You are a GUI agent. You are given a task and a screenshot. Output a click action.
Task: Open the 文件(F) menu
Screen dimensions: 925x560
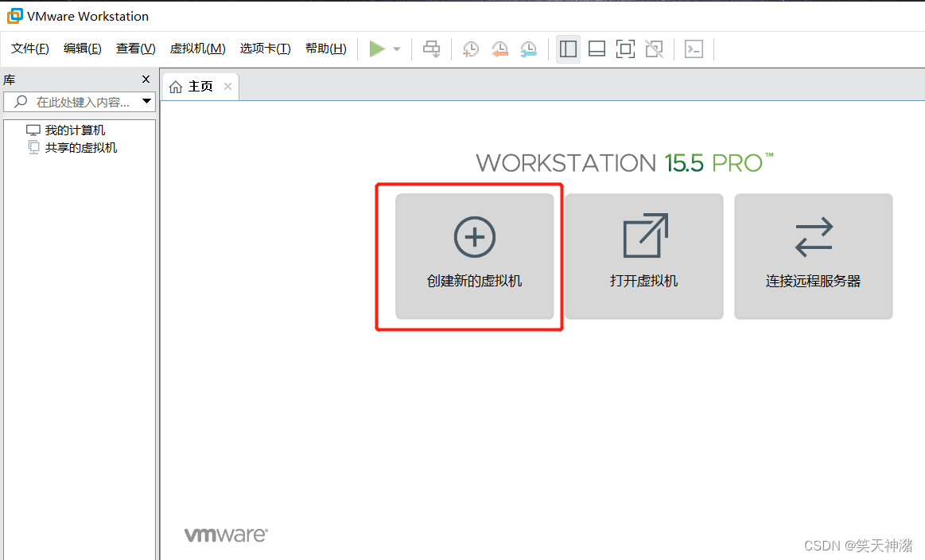(30, 49)
